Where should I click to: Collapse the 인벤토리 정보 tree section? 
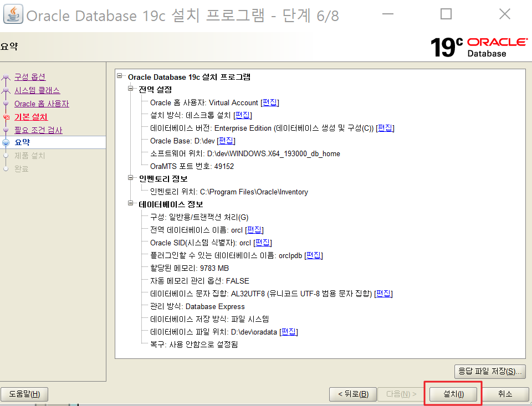pyautogui.click(x=131, y=177)
